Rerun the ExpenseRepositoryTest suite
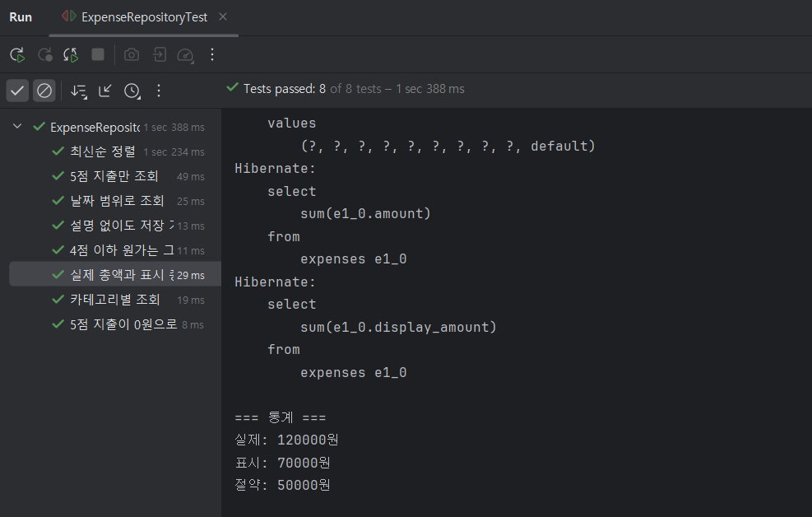 tap(16, 54)
